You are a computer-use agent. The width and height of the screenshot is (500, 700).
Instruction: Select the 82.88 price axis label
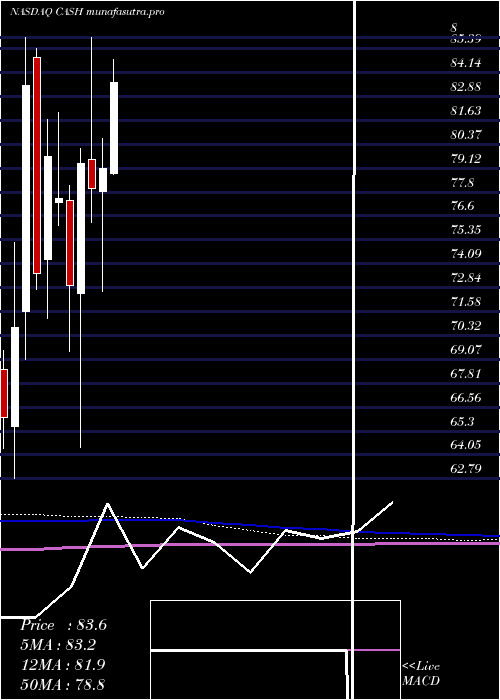[466, 87]
